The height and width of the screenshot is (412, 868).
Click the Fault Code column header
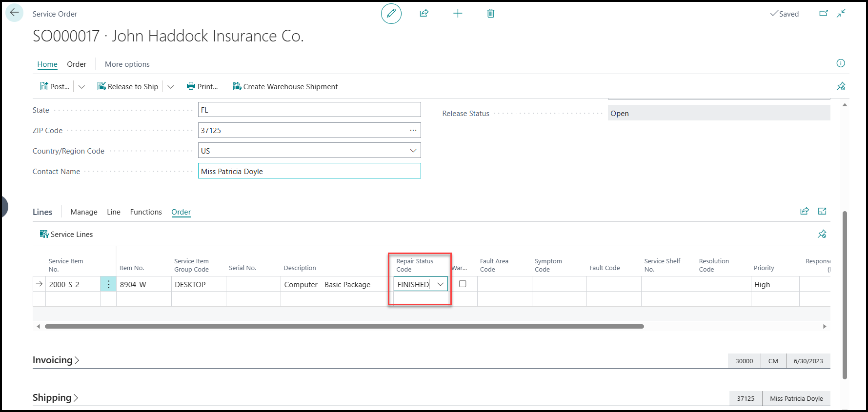[605, 268]
